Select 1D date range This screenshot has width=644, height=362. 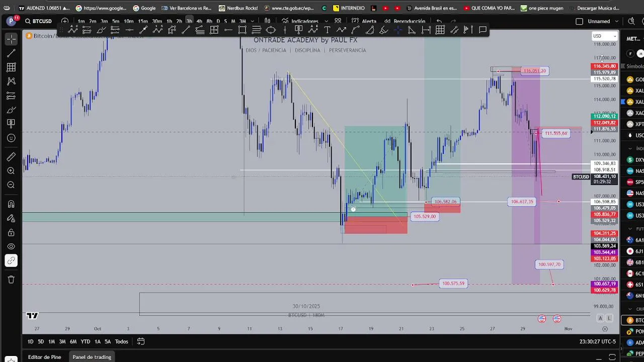pyautogui.click(x=30, y=341)
